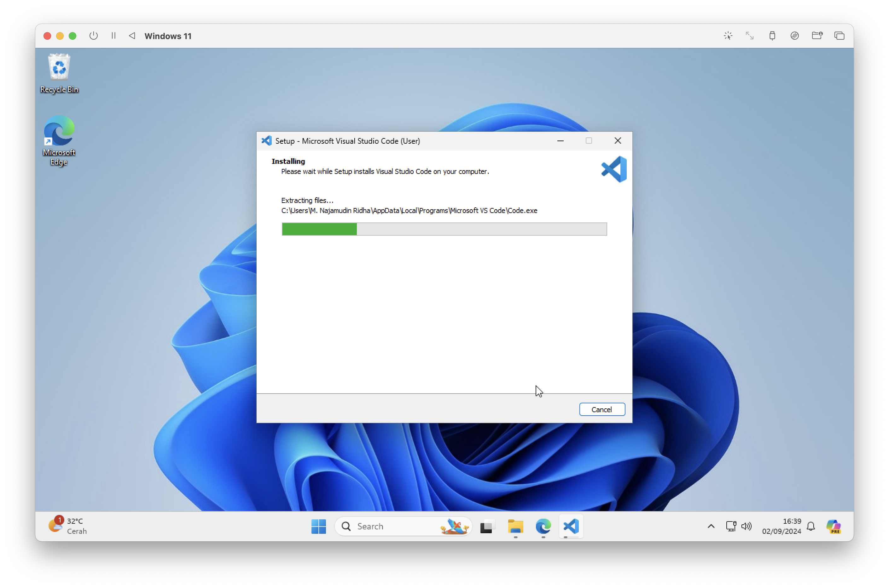Click VM power button in toolbar

(93, 36)
